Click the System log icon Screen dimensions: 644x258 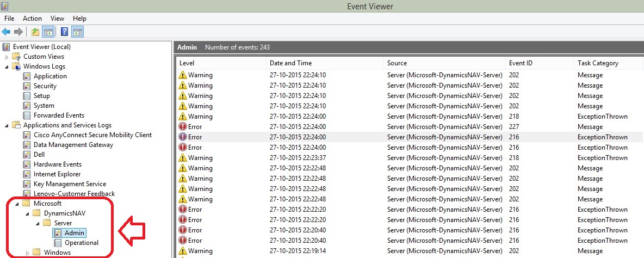point(27,106)
